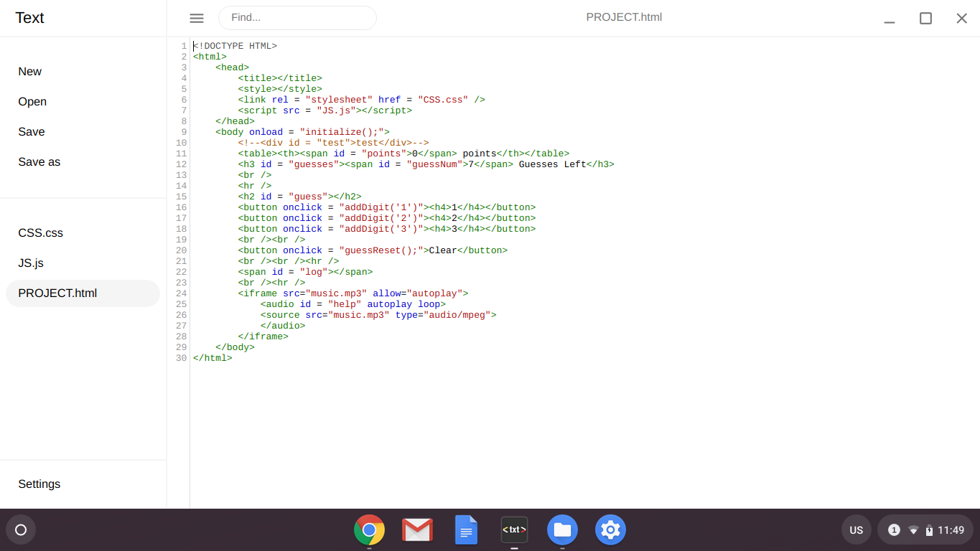Open Chrome from the shelf
Image resolution: width=980 pixels, height=551 pixels.
click(x=369, y=530)
